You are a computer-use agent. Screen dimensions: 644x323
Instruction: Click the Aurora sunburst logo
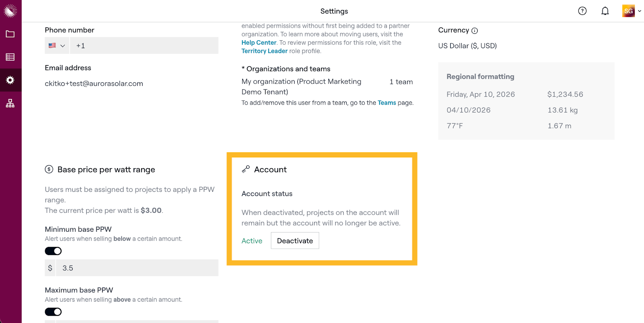pos(10,11)
